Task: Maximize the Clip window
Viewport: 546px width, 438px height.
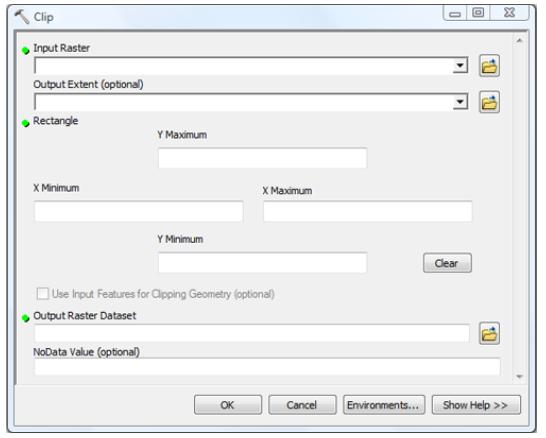Action: tap(478, 13)
